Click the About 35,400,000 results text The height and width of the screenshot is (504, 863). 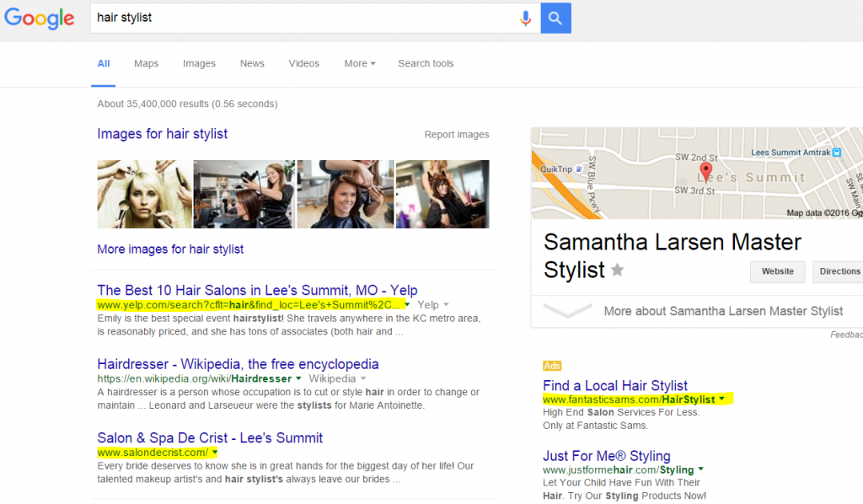[x=188, y=104]
